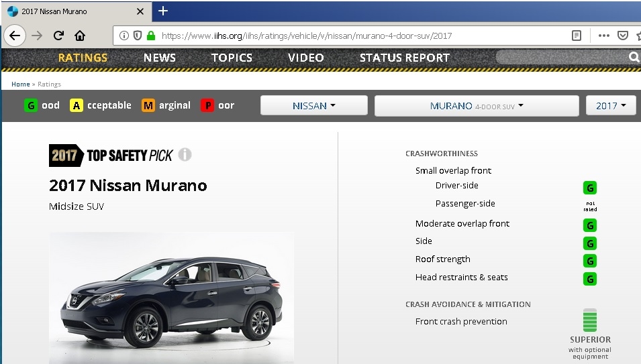Click the Nissan Murano vehicle photo

point(172,298)
